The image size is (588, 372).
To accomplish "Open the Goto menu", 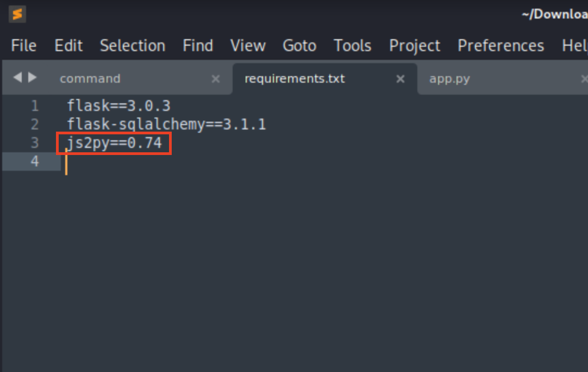I will (x=299, y=46).
